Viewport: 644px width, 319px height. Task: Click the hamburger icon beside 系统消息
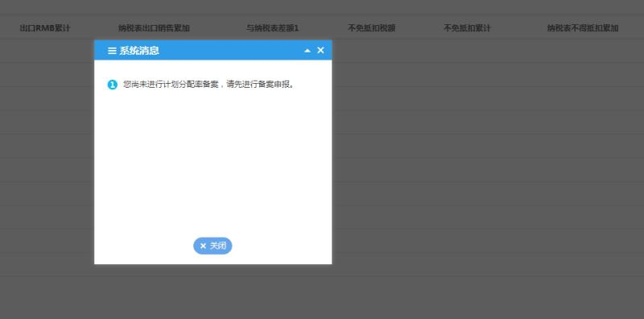coord(112,51)
